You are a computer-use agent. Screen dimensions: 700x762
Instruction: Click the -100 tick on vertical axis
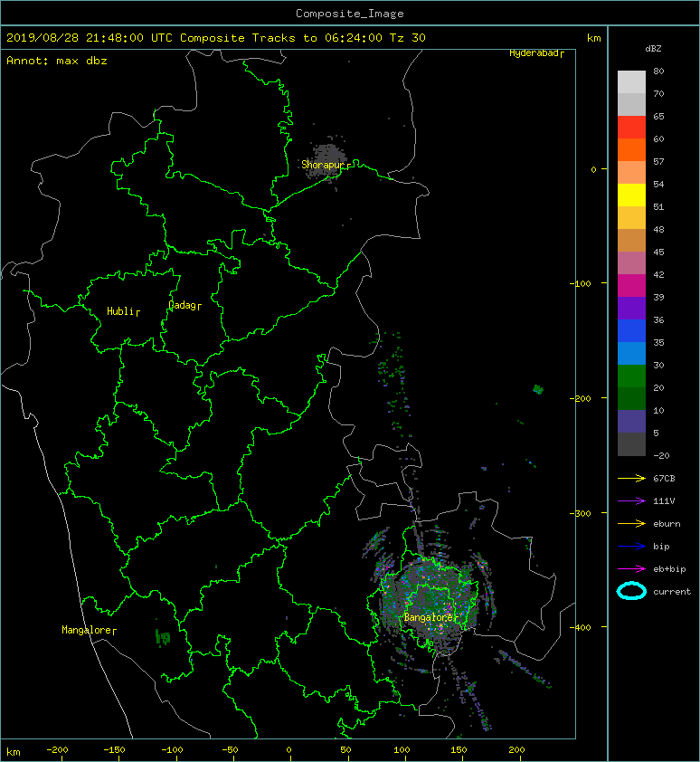point(580,283)
